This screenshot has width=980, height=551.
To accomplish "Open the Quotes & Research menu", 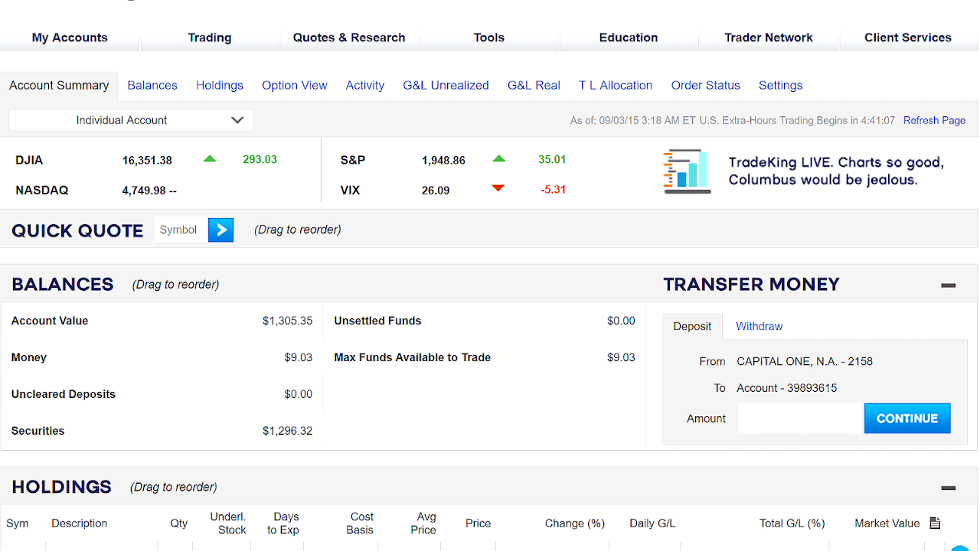I will click(349, 37).
